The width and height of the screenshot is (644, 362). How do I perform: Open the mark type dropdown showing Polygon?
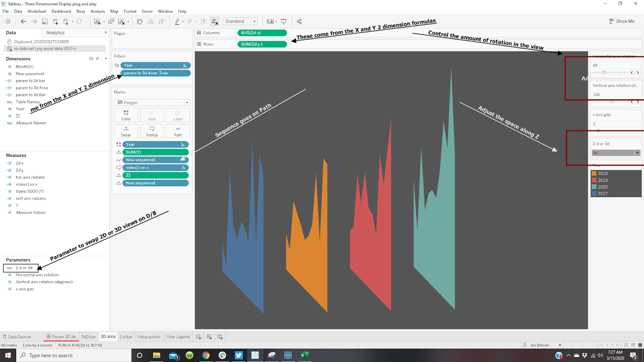[186, 102]
